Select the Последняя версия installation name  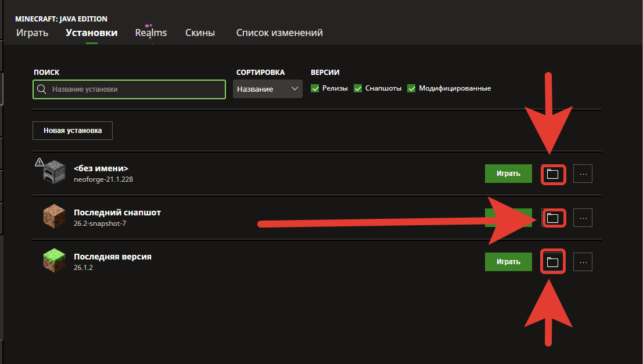coord(113,257)
